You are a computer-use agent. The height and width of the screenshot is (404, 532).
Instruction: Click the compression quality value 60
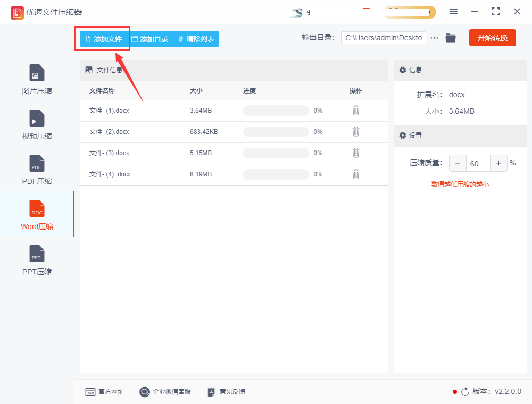478,164
